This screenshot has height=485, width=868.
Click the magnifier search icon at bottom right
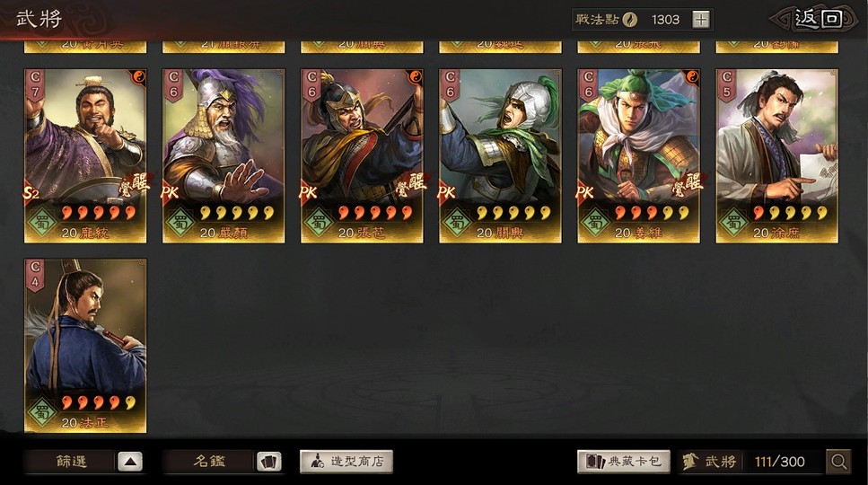pyautogui.click(x=838, y=461)
